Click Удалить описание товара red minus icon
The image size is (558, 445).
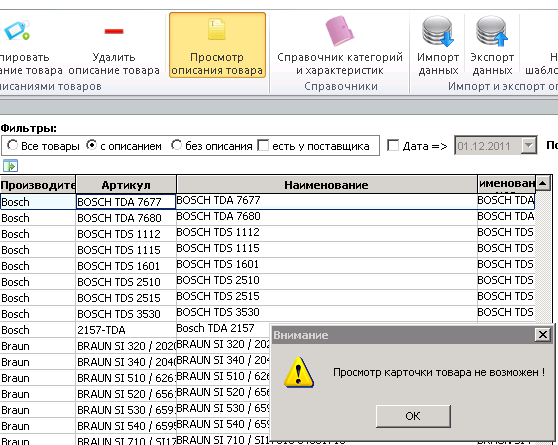[114, 31]
